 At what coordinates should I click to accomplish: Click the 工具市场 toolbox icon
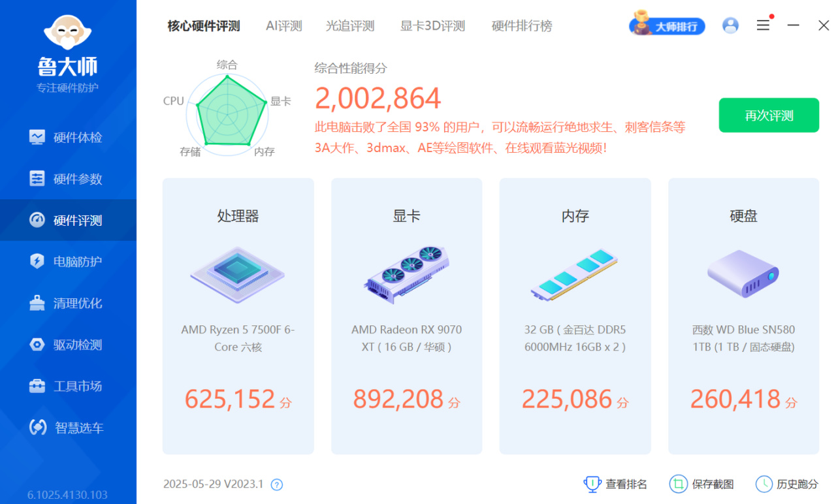point(37,386)
